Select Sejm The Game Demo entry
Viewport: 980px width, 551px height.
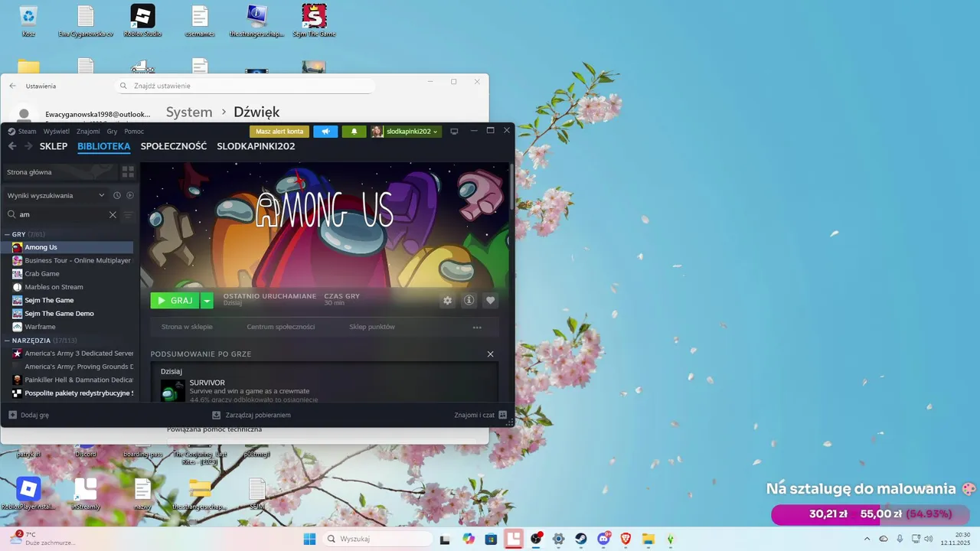coord(69,314)
